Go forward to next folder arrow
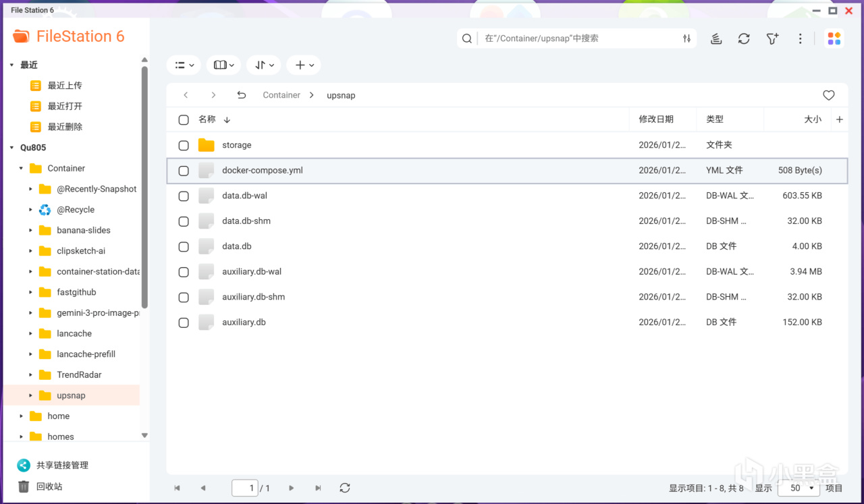Viewport: 864px width, 504px height. click(x=213, y=95)
